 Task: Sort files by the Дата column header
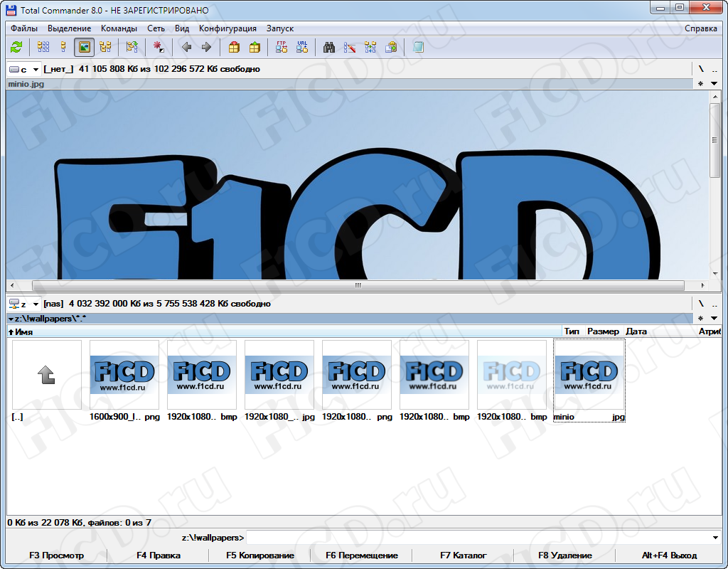[x=659, y=331]
